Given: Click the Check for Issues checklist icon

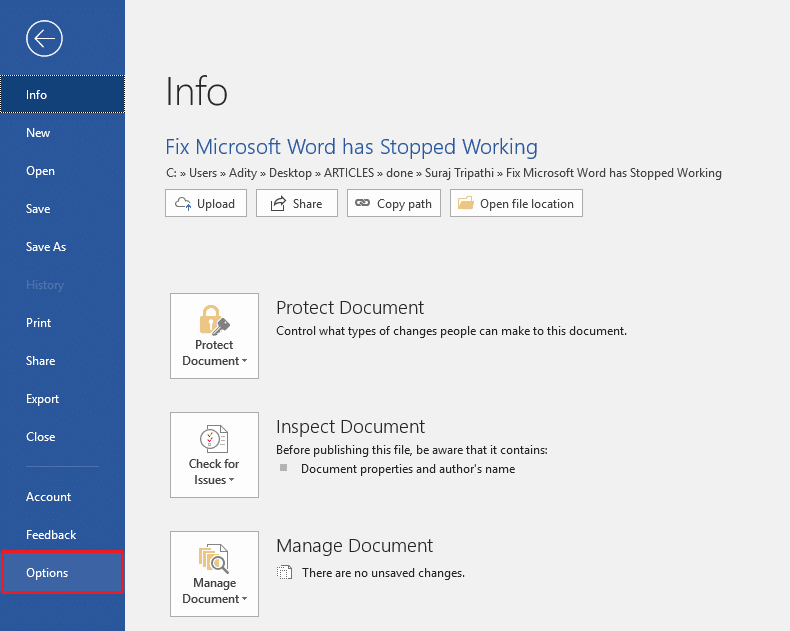Looking at the screenshot, I should coord(214,438).
